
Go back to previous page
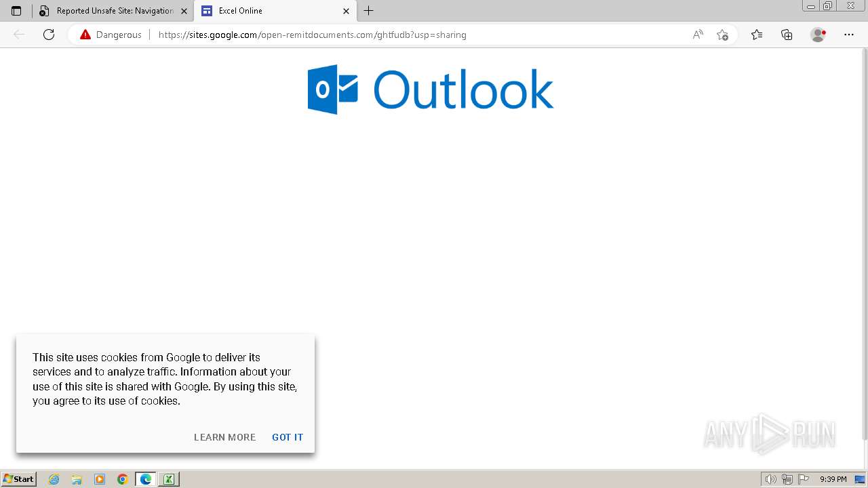click(x=19, y=35)
